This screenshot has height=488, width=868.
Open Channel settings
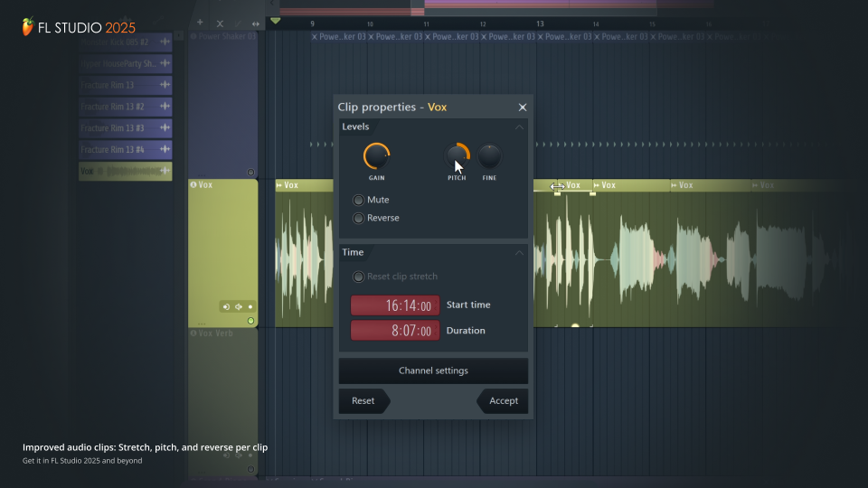433,371
